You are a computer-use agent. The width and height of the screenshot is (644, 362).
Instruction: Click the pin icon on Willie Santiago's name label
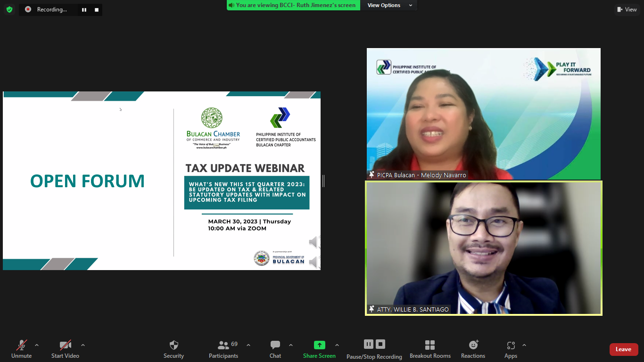[372, 309]
